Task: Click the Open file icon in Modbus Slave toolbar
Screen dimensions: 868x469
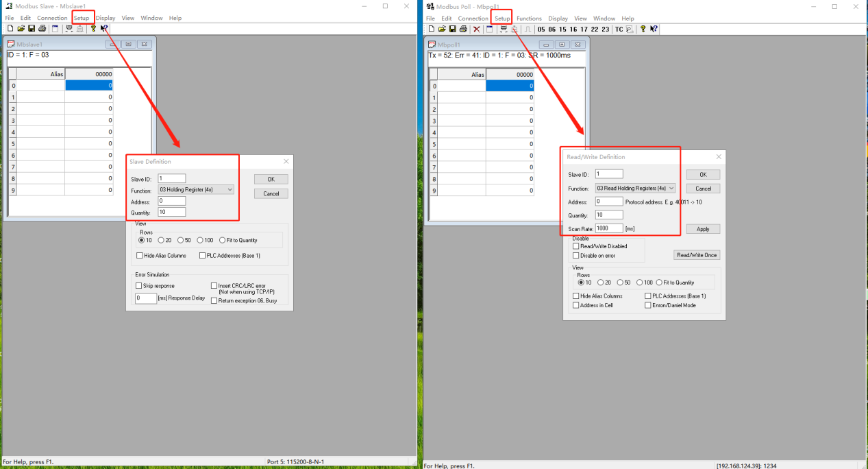Action: (21, 29)
